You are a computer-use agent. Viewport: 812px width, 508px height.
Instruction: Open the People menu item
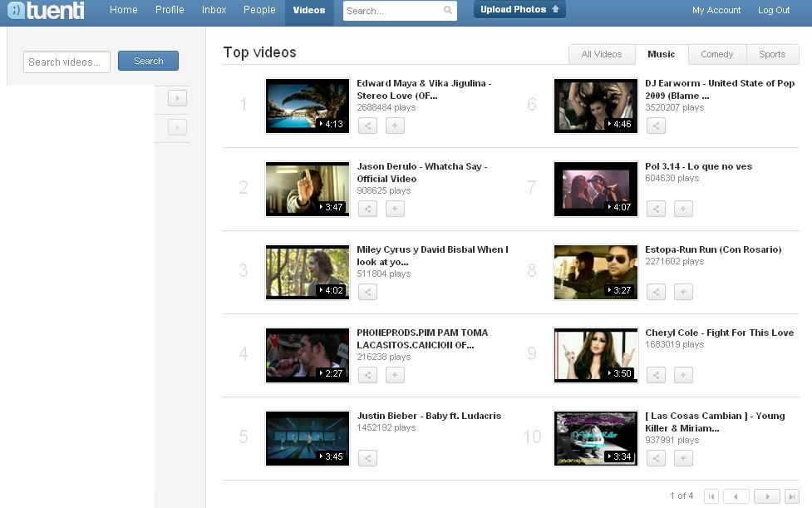coord(259,10)
